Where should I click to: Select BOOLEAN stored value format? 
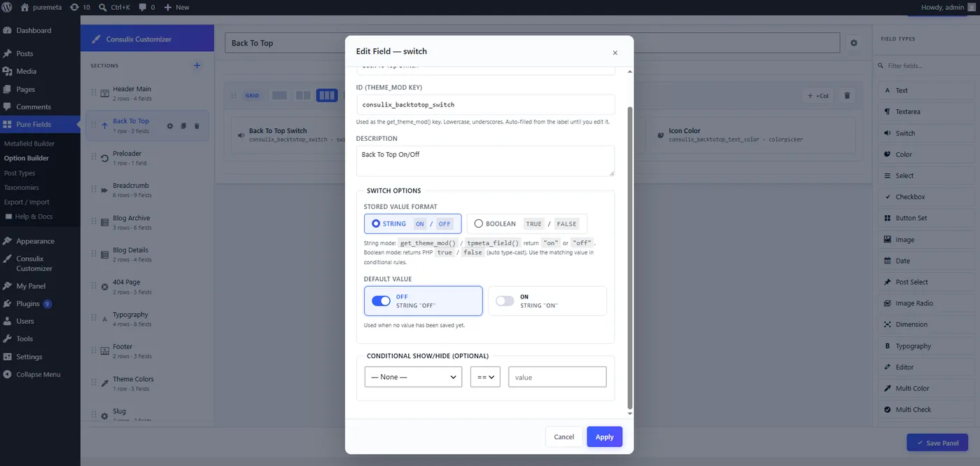click(527, 224)
